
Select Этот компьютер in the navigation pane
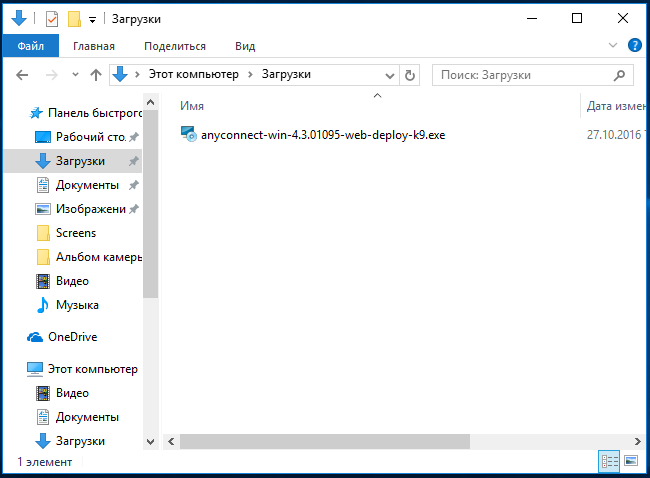coord(93,369)
